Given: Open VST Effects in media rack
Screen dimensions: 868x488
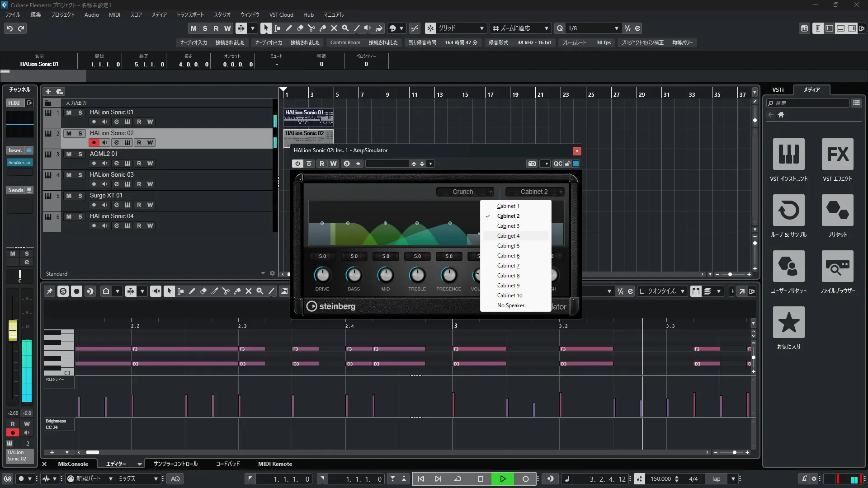Looking at the screenshot, I should click(837, 155).
